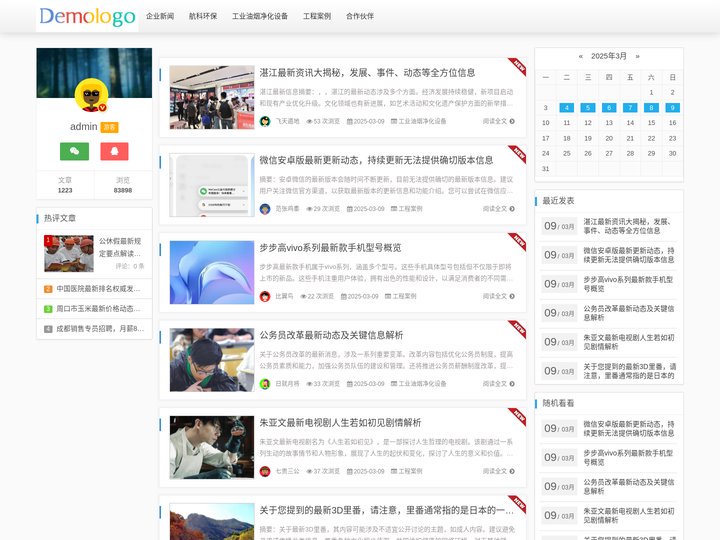Viewport: 720px width, 540px height.
Task: Open 最近发表 entry 关于您提到的最新3D里番
Action: (629, 371)
